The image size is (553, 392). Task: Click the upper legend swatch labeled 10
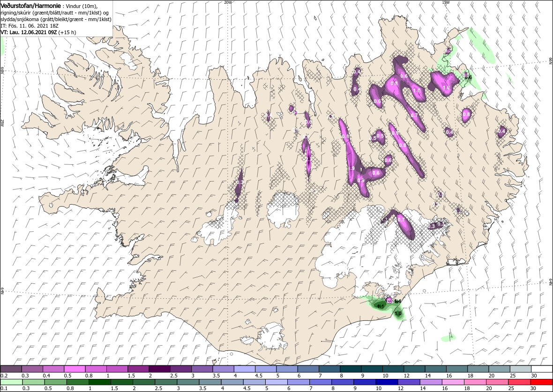(394, 369)
